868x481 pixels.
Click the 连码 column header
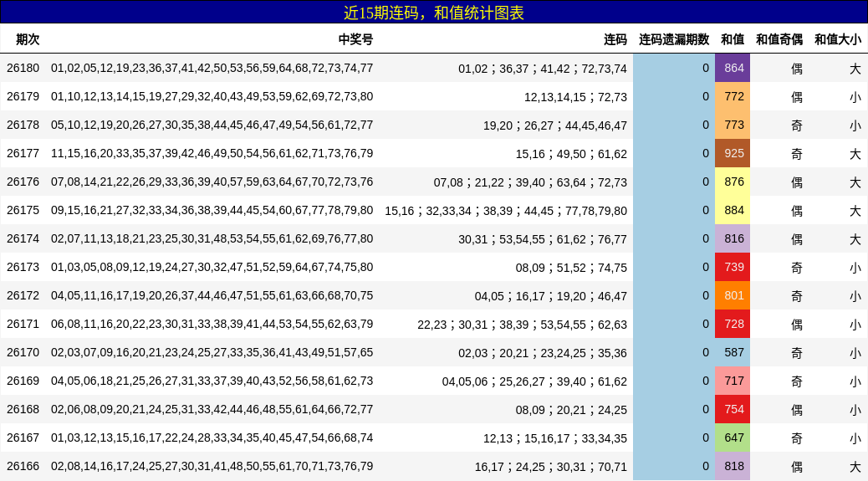(615, 39)
